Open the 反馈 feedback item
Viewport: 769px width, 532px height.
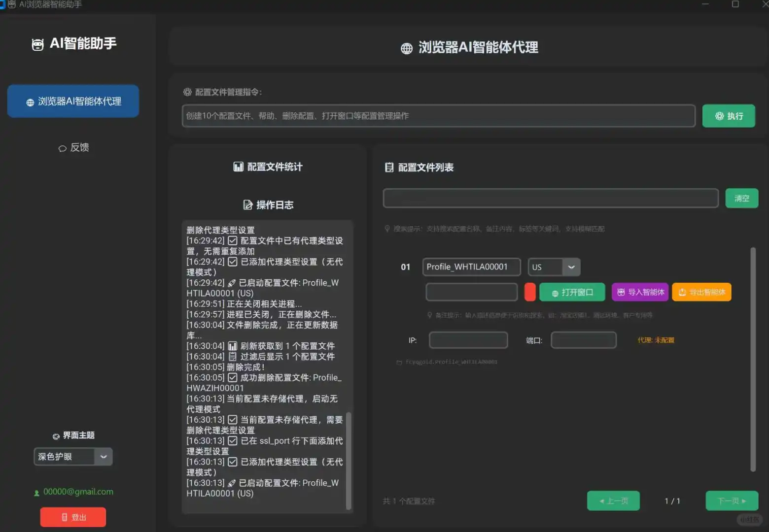tap(74, 147)
